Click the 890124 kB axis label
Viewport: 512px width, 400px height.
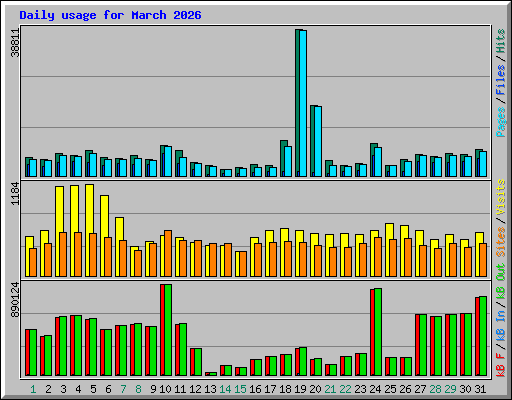pyautogui.click(x=15, y=300)
